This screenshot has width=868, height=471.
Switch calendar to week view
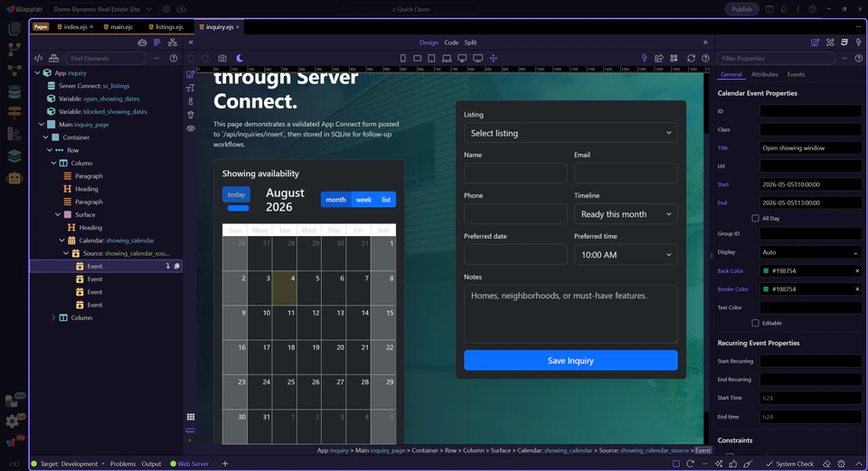[x=363, y=199]
